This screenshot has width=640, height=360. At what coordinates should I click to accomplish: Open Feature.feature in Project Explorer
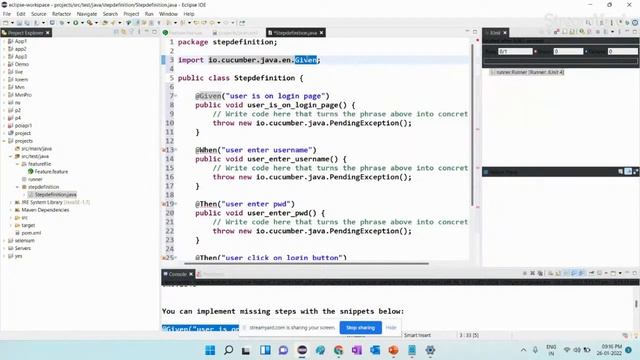click(51, 172)
